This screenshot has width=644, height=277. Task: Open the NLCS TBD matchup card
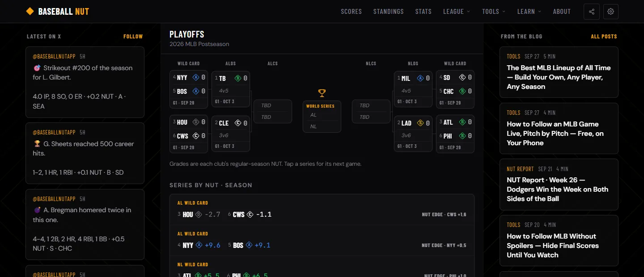tap(371, 111)
